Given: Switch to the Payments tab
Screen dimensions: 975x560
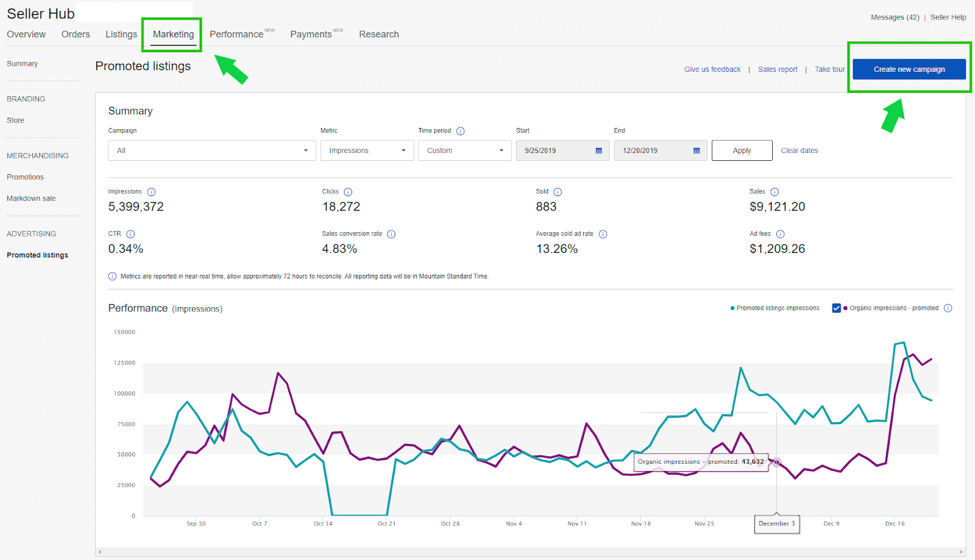Looking at the screenshot, I should click(311, 34).
